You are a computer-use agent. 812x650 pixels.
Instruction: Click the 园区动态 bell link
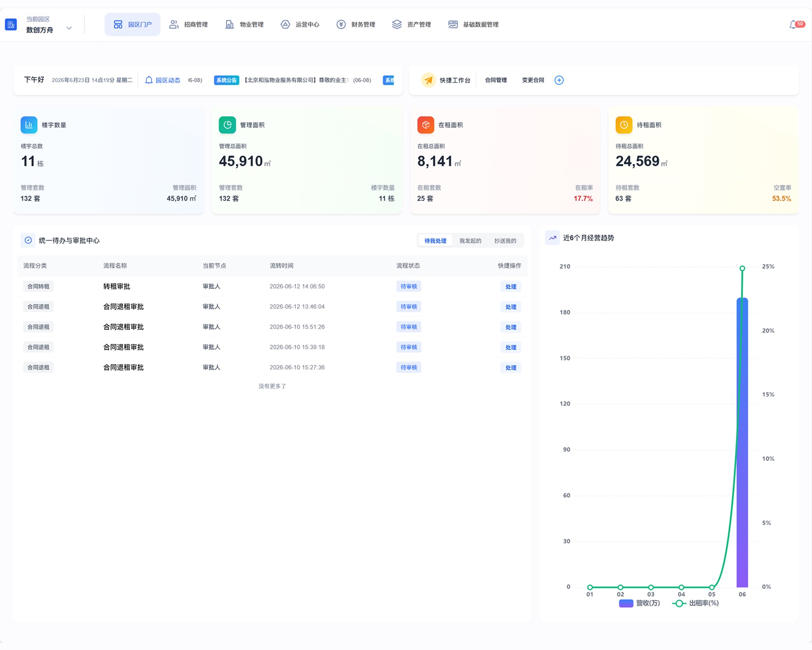163,80
